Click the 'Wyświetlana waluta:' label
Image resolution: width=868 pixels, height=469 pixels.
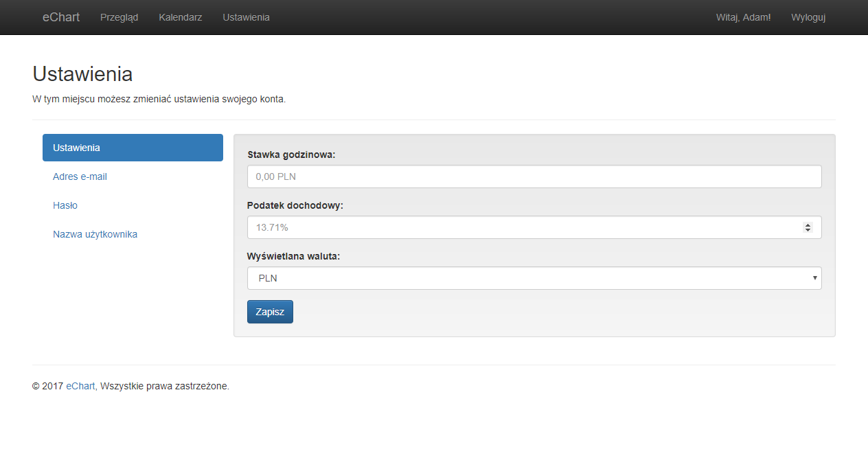point(293,256)
